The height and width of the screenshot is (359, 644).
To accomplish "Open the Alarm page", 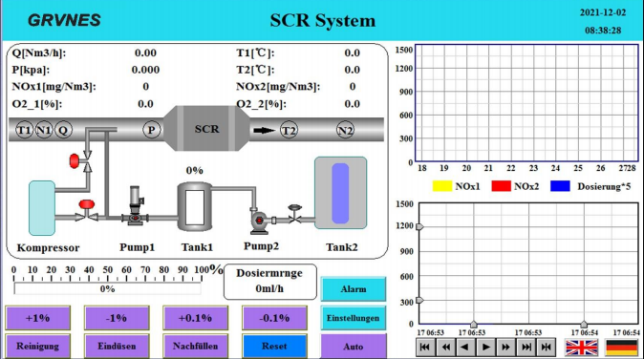I will (354, 289).
